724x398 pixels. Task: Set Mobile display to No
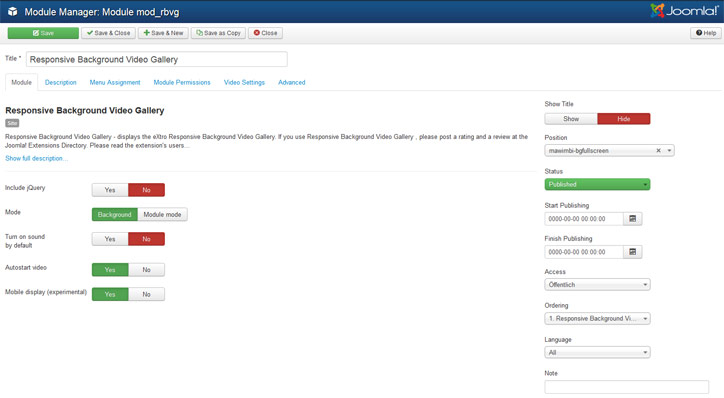click(146, 294)
